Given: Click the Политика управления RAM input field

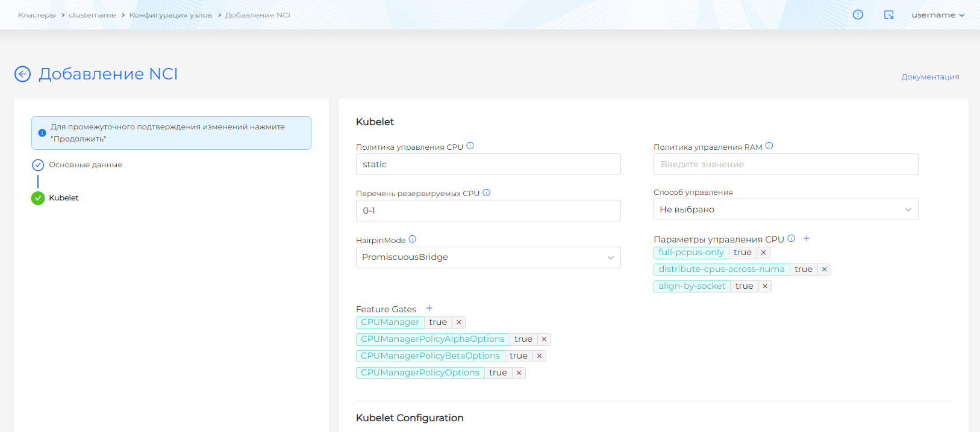Looking at the screenshot, I should [785, 164].
